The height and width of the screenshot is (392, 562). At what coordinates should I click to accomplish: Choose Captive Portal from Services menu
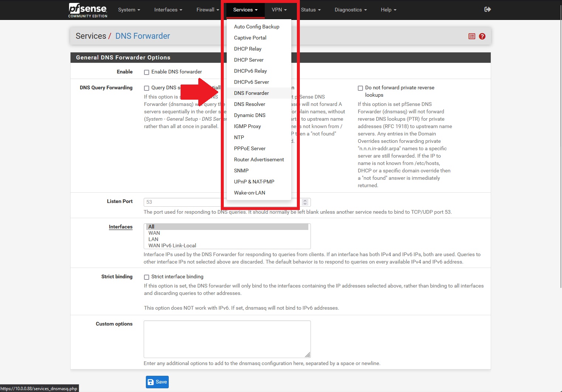coord(259,38)
